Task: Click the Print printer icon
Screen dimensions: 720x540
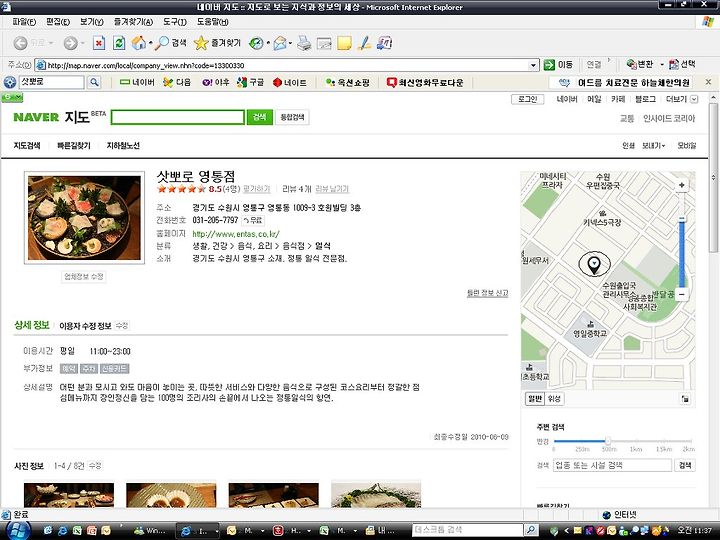Action: click(304, 43)
